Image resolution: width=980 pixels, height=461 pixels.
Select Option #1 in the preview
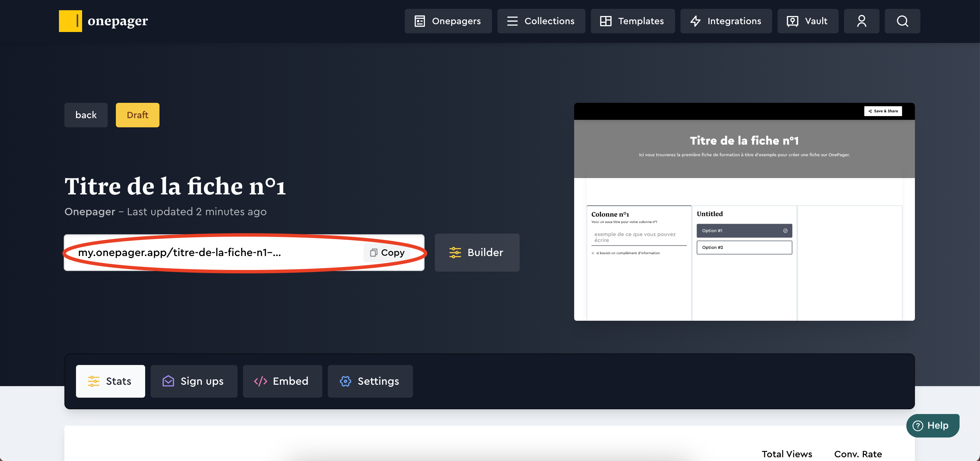pos(744,231)
